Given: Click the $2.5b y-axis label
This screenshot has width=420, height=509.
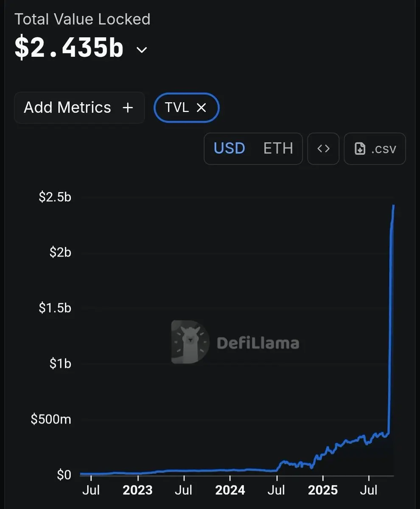Looking at the screenshot, I should tap(55, 197).
